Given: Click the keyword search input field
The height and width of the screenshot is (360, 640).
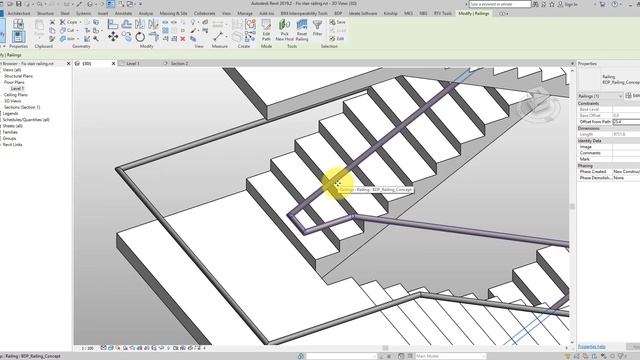Looking at the screenshot, I should pos(500,4).
